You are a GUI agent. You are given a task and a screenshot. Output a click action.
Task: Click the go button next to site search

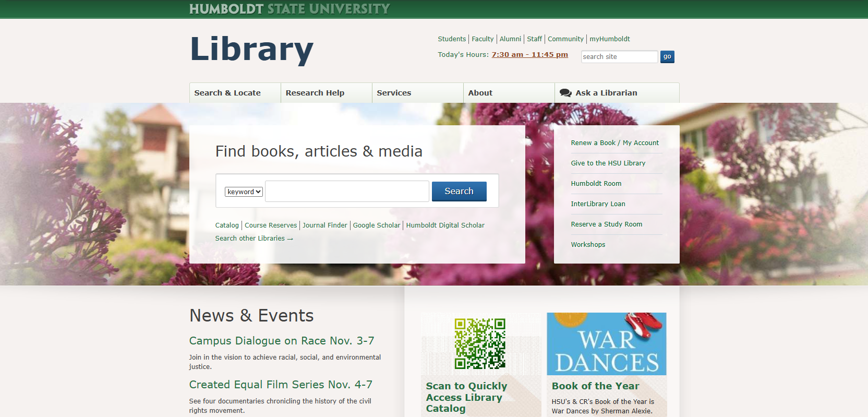pos(667,56)
